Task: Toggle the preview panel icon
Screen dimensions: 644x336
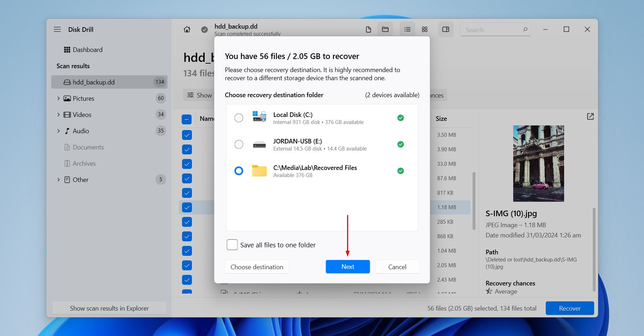Action: tap(446, 30)
